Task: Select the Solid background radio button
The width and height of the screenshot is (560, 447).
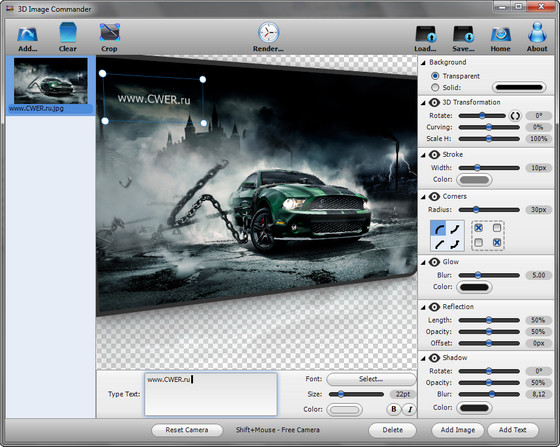Action: [x=435, y=87]
